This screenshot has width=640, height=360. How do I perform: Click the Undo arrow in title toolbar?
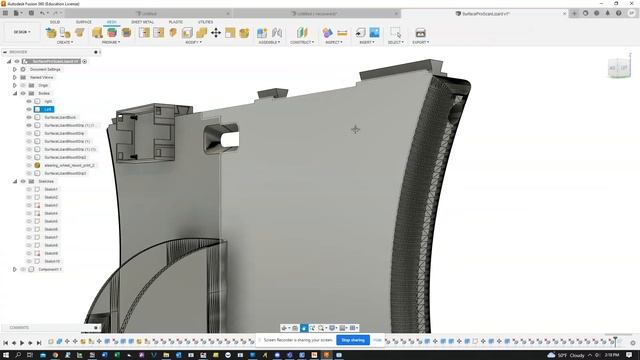click(42, 13)
